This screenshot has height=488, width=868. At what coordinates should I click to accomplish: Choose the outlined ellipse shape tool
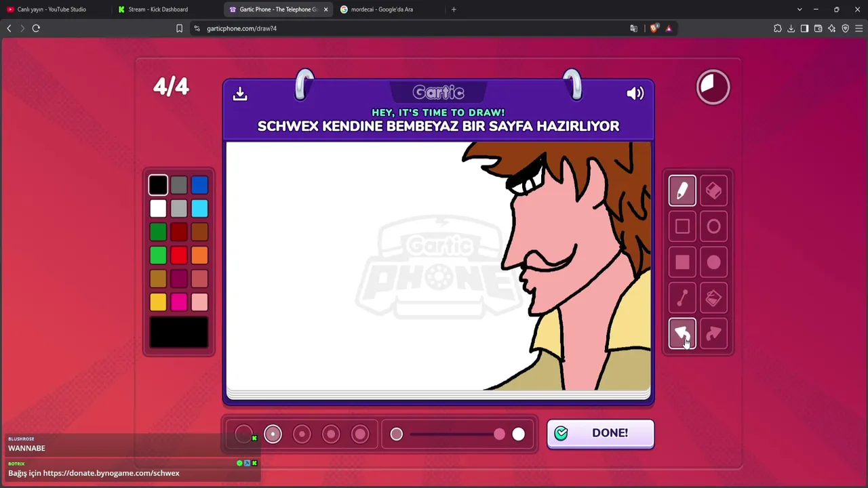[x=713, y=227]
